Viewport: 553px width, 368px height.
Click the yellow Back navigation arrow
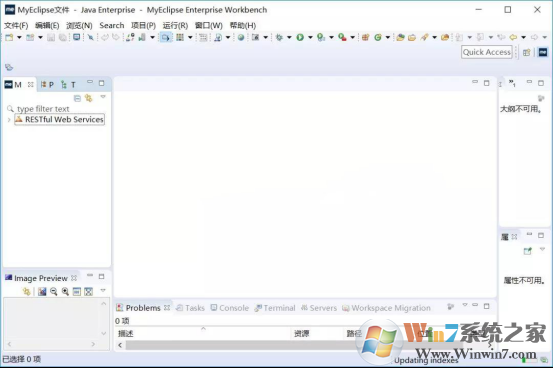point(513,37)
